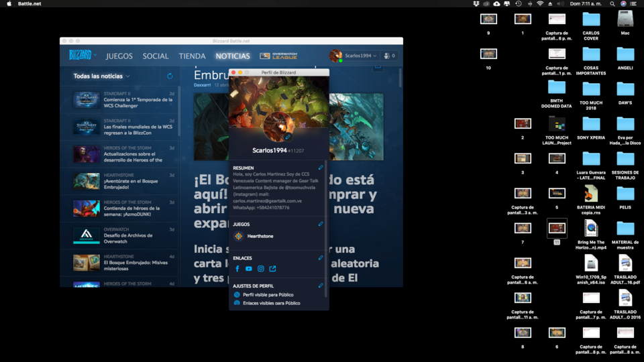
Task: Click the news list scrollbar
Action: pyautogui.click(x=179, y=111)
